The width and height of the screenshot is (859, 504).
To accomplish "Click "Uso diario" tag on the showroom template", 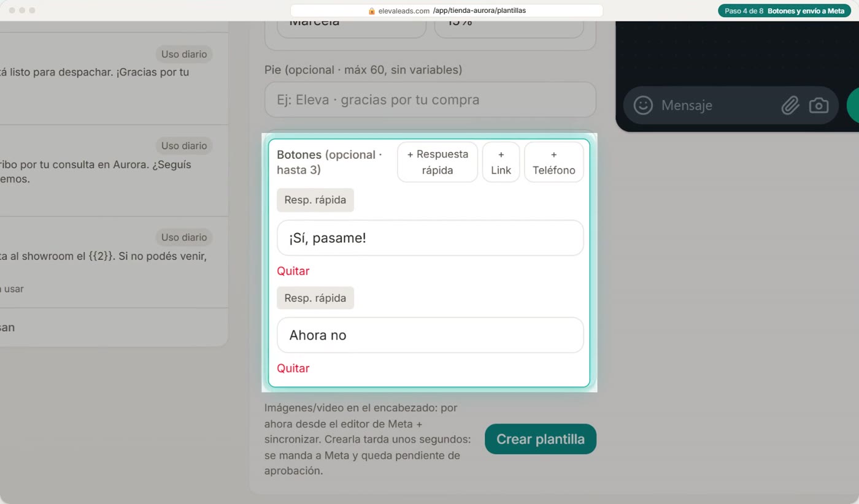I will tap(184, 237).
